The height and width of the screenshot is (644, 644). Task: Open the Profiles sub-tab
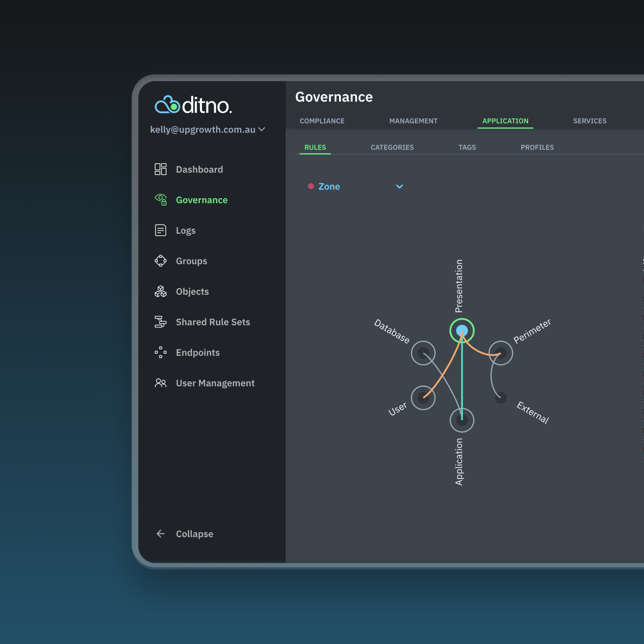click(x=537, y=147)
